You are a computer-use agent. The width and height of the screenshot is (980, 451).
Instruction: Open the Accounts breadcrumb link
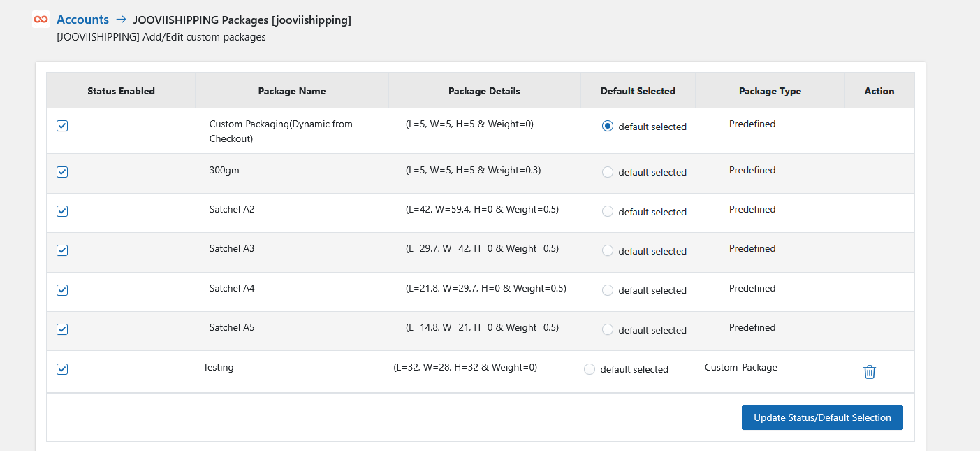click(82, 20)
